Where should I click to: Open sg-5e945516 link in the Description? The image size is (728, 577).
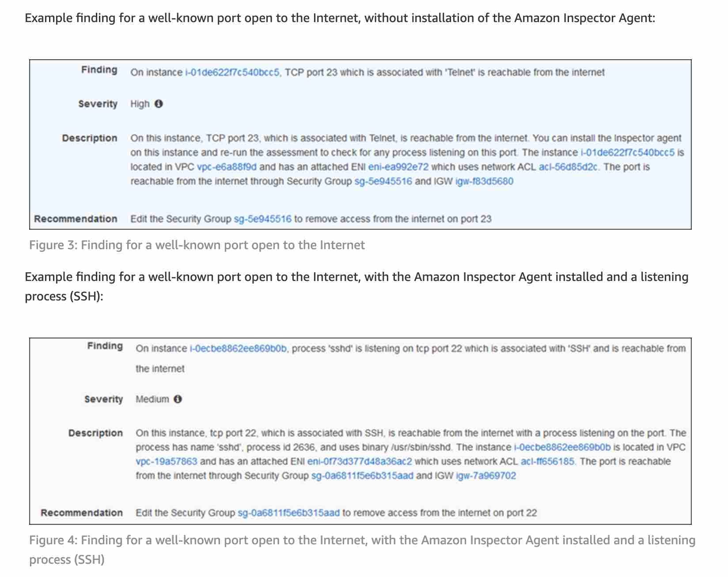point(383,182)
